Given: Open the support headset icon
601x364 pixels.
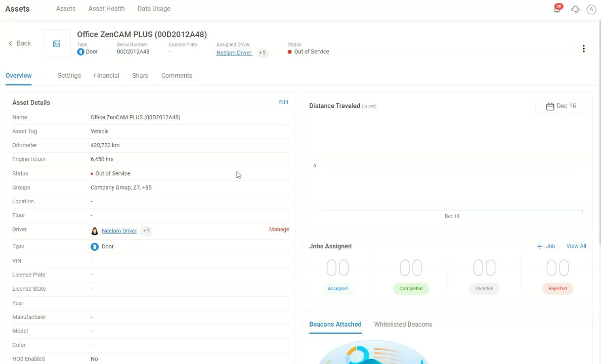Looking at the screenshot, I should point(575,10).
